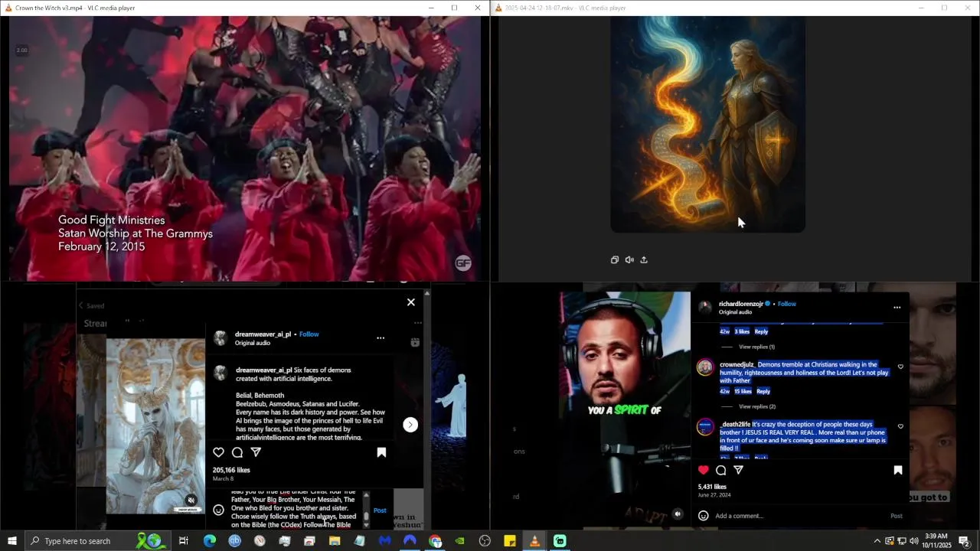Image resolution: width=980 pixels, height=551 pixels.
Task: Share the dreamweaver_ai_pl post
Action: coord(256,452)
